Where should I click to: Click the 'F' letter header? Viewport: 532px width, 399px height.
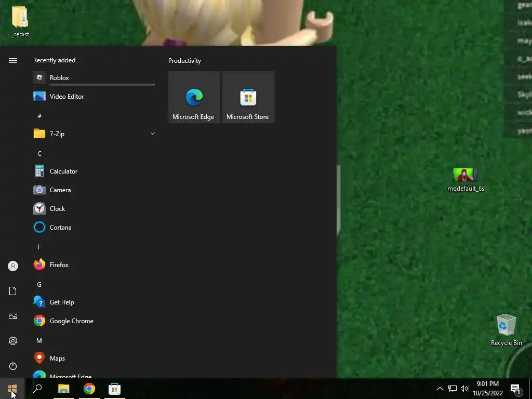[x=39, y=247]
